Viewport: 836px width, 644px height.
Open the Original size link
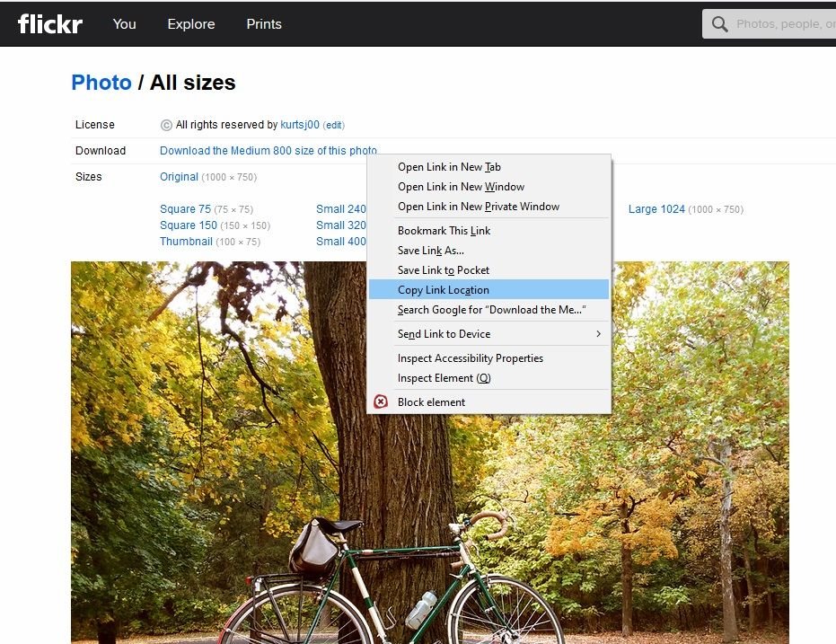point(180,177)
